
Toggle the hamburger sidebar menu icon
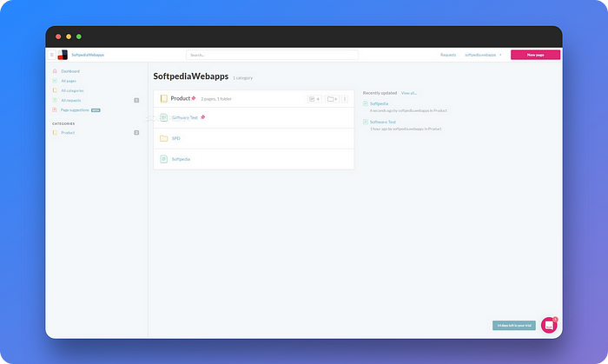(51, 55)
